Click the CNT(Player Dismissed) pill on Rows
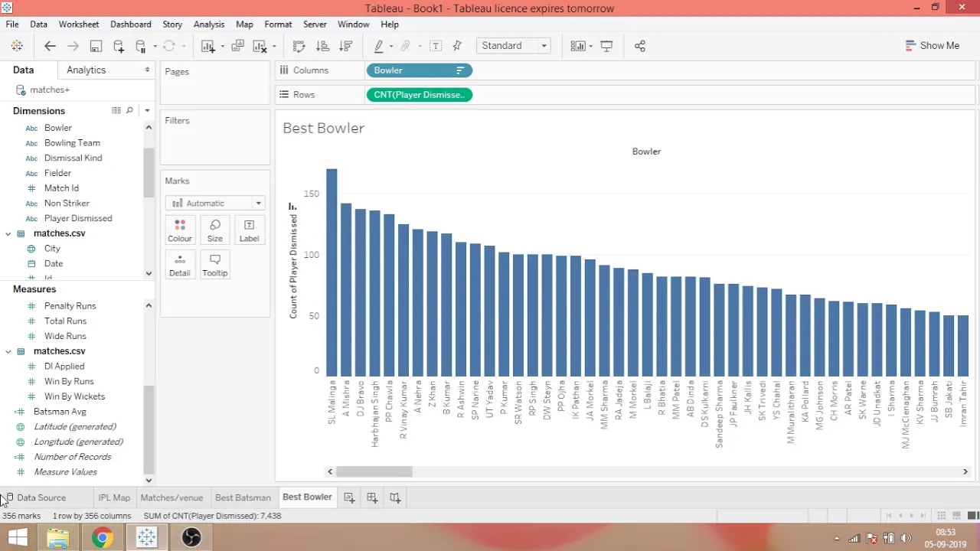 tap(420, 95)
